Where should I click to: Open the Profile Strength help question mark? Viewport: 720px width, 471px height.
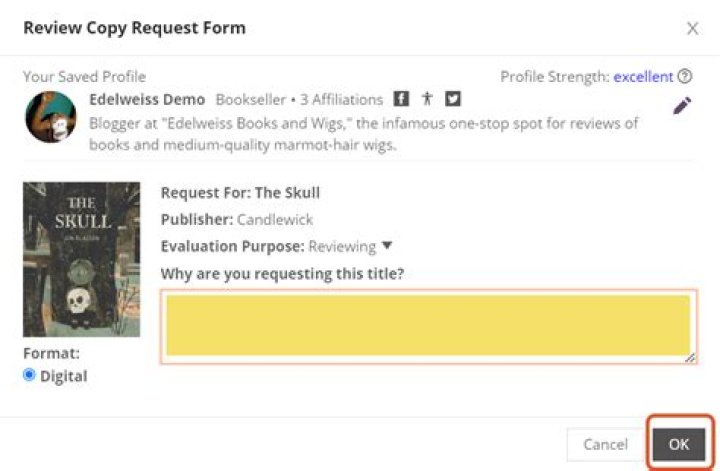(685, 76)
